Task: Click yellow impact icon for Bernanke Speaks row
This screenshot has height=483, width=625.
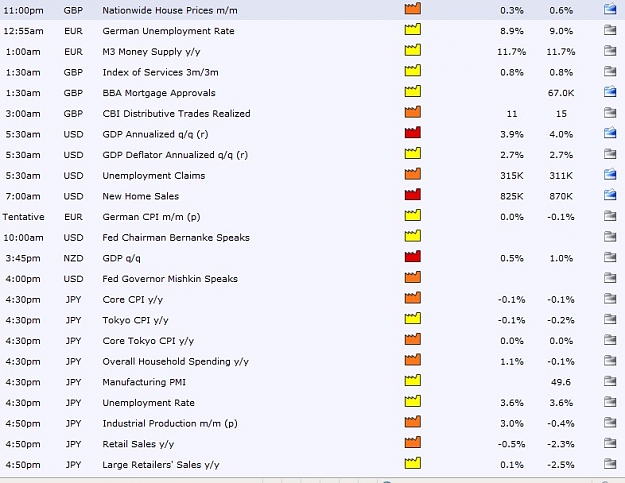Action: tap(413, 236)
